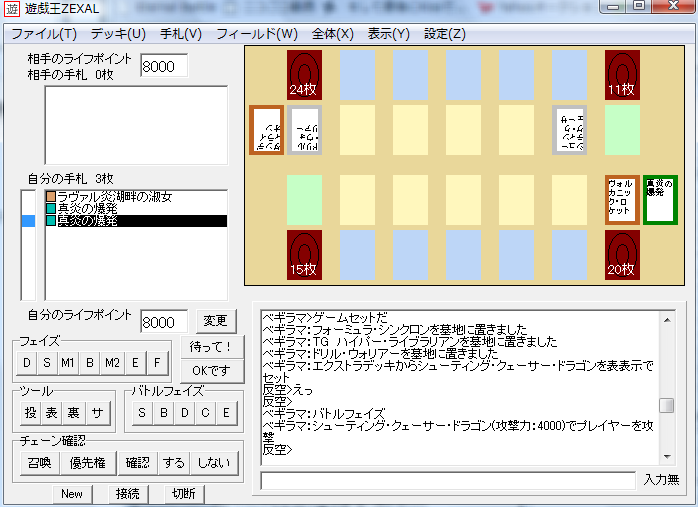Screen dimensions: 698x507
Task: Click the 確認 button
Action: 138,463
